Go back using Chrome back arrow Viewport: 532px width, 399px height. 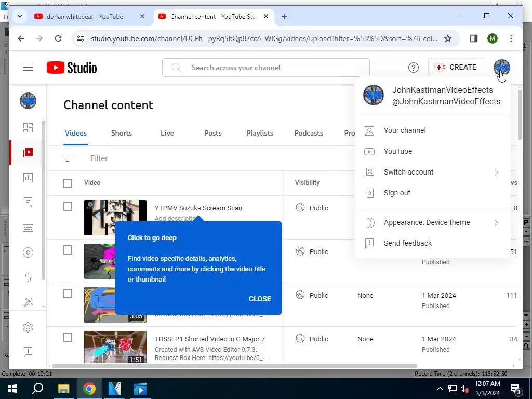21,38
